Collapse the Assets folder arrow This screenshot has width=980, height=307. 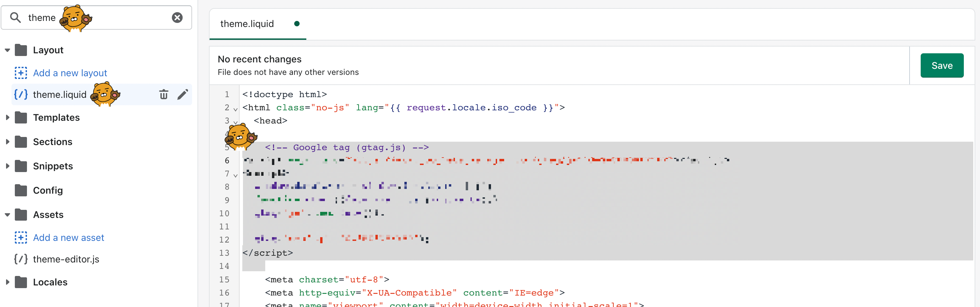coord(7,215)
